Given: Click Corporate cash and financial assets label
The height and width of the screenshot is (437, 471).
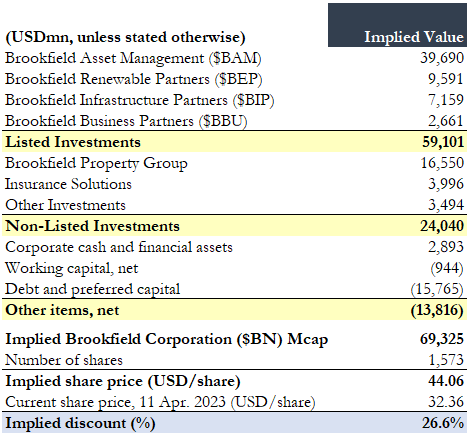Looking at the screenshot, I should [x=119, y=247].
